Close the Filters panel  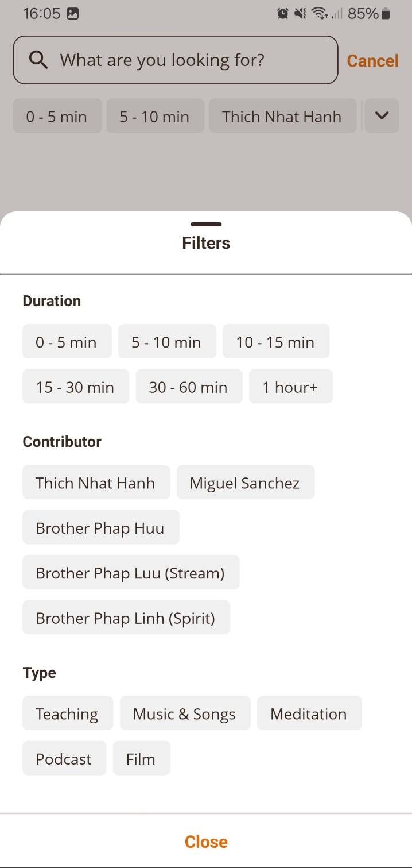pos(206,842)
